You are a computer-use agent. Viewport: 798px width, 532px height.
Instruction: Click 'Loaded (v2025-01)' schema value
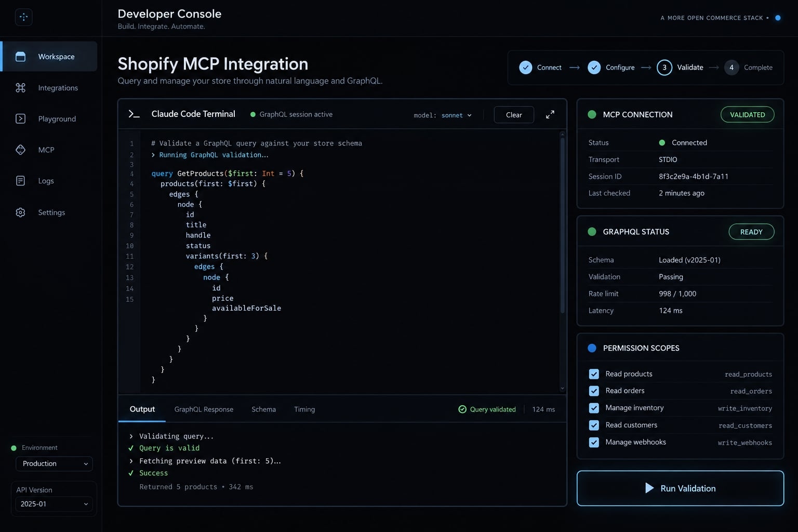[689, 260]
